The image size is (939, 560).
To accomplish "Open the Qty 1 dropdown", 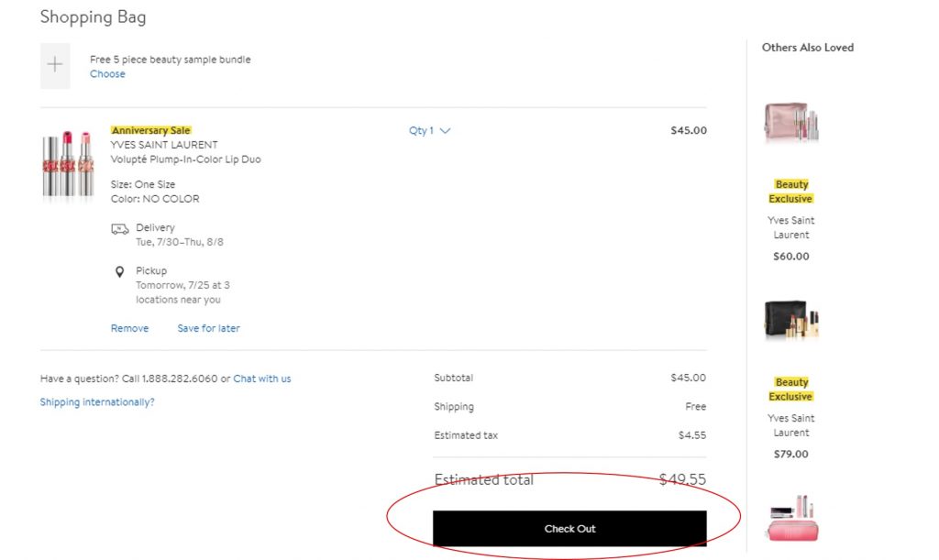I will (x=429, y=131).
